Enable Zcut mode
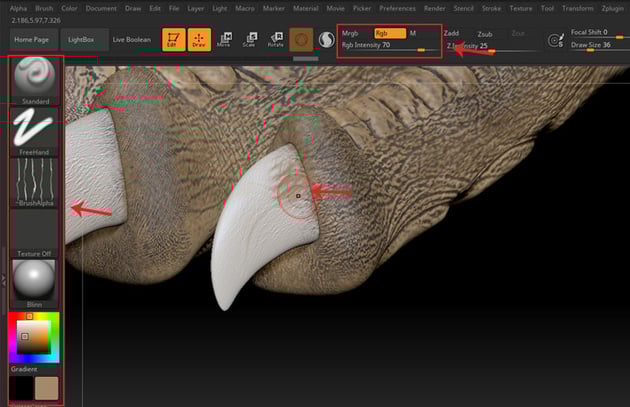This screenshot has width=630, height=407. [x=518, y=33]
